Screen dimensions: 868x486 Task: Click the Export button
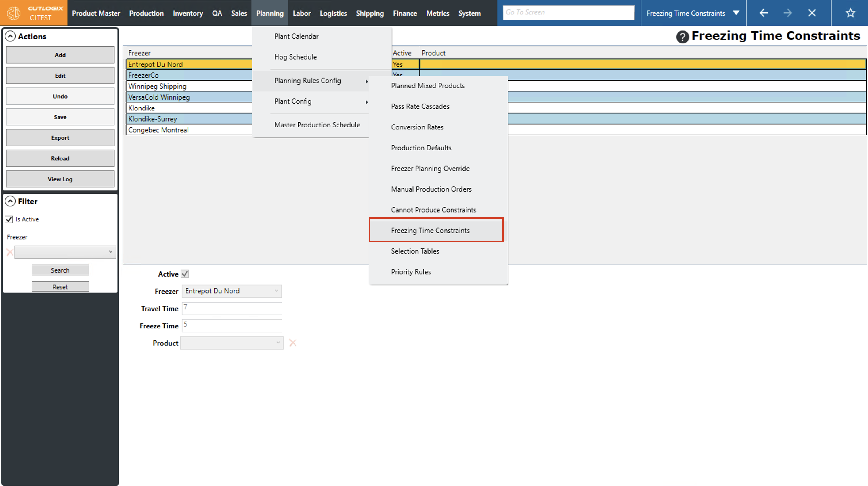(60, 138)
